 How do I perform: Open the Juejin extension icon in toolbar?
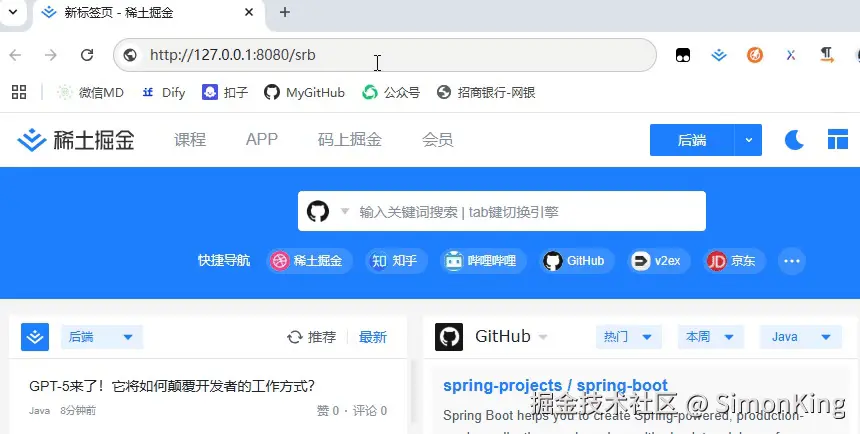click(x=718, y=55)
